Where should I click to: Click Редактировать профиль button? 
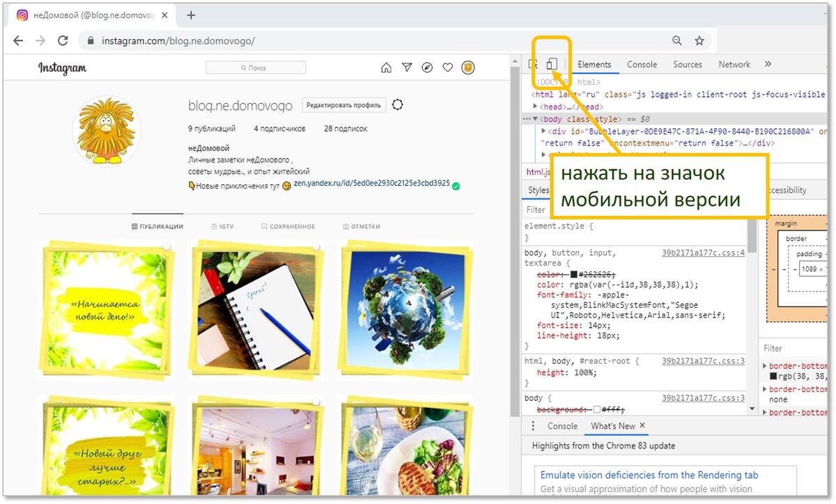tap(343, 105)
